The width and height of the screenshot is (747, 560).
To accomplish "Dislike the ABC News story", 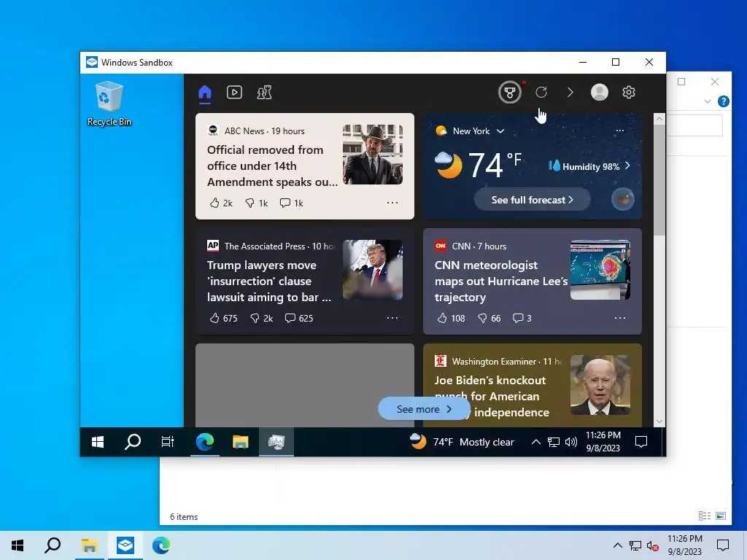I will [256, 203].
